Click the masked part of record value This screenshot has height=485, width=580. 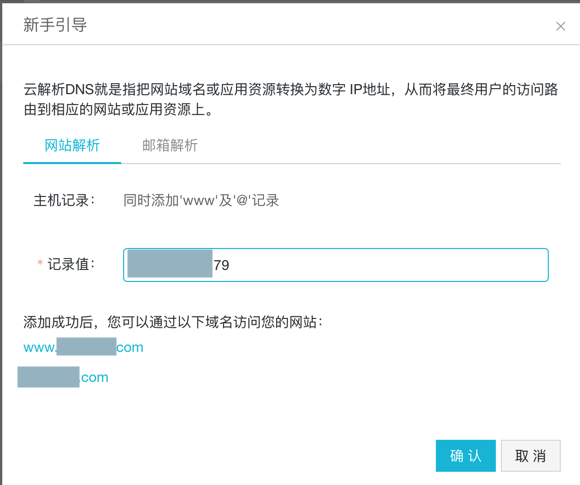coord(170,264)
